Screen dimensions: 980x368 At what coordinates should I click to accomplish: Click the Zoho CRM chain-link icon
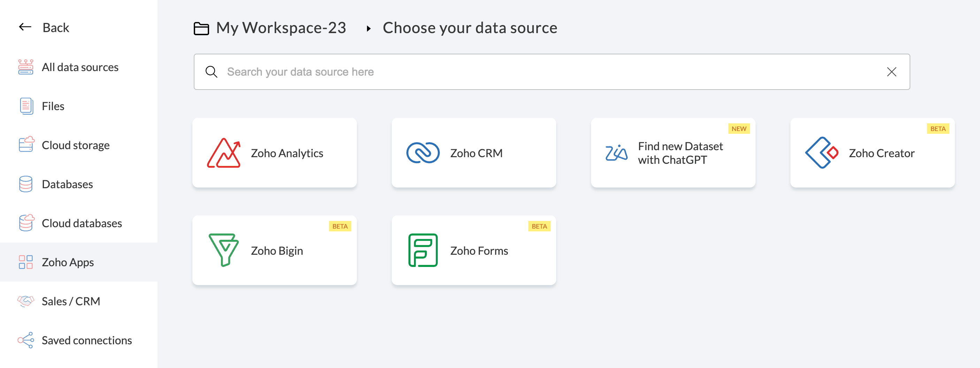point(423,153)
